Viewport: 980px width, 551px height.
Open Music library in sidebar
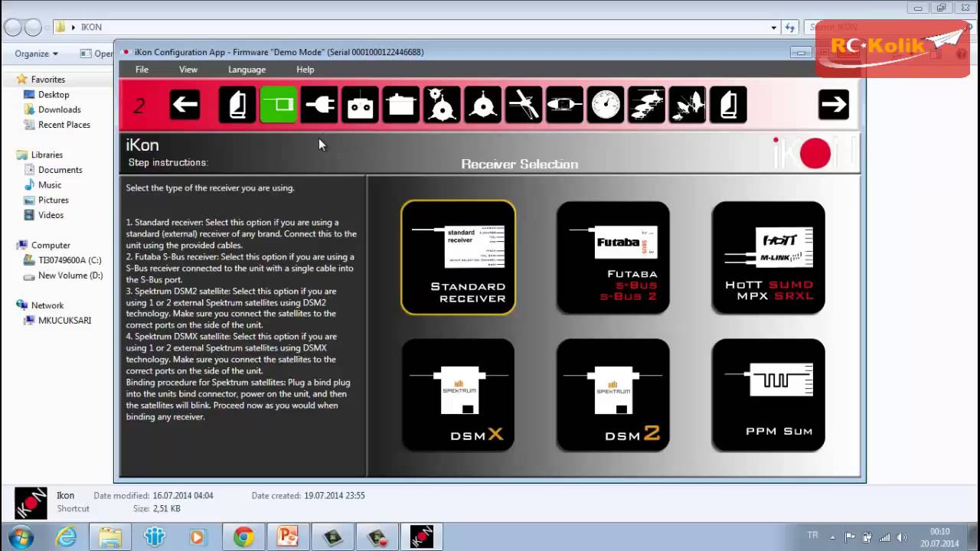[x=50, y=185]
